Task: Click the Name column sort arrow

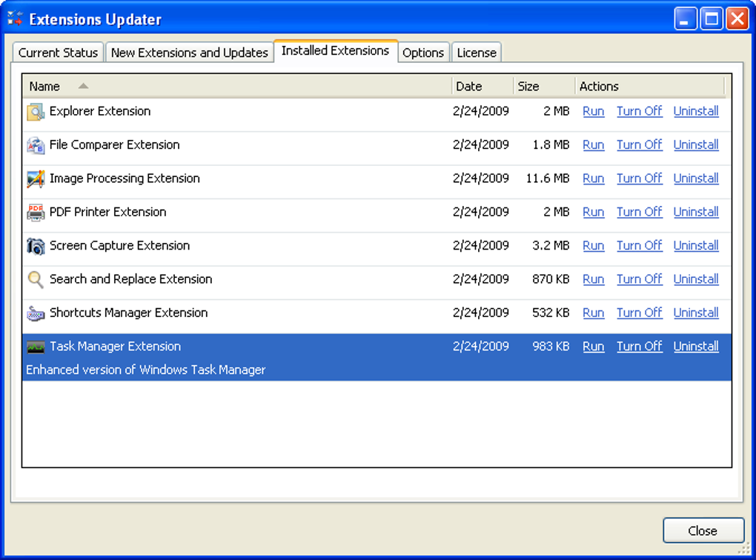Action: [82, 86]
